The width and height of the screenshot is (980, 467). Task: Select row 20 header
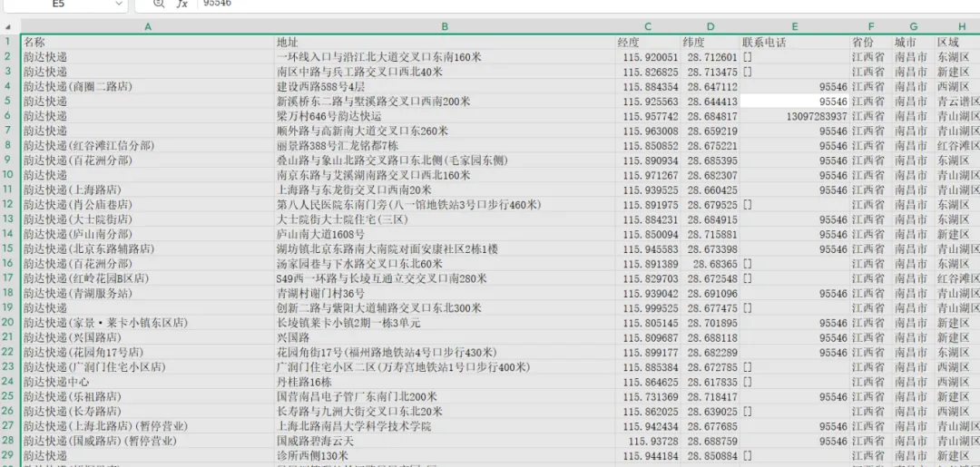click(x=9, y=323)
